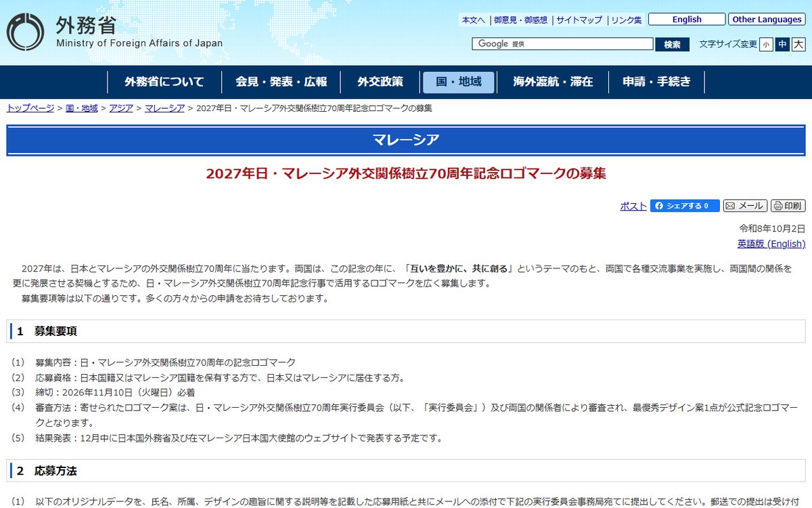The height and width of the screenshot is (508, 812).
Task: Switch to the English site
Action: (x=687, y=20)
